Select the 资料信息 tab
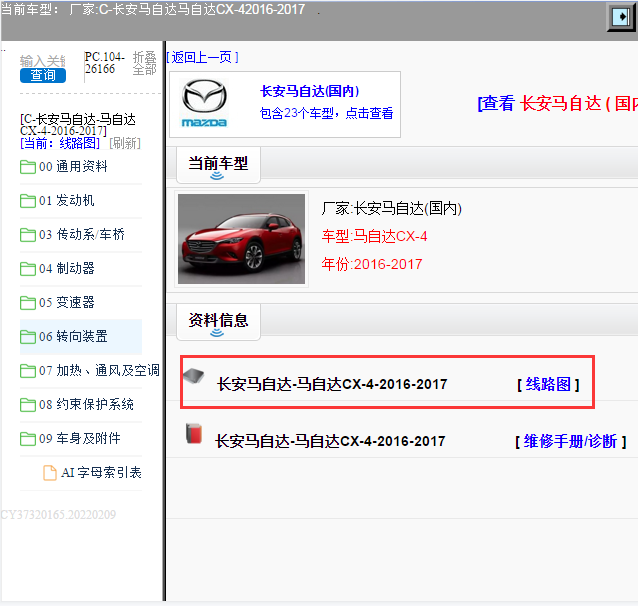638x606 pixels. 218,321
